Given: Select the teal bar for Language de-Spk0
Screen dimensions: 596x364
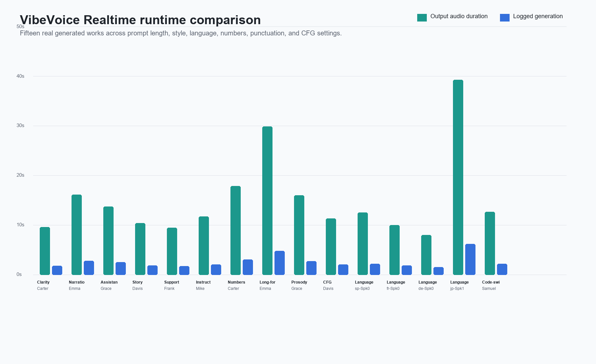Looking at the screenshot, I should (426, 255).
